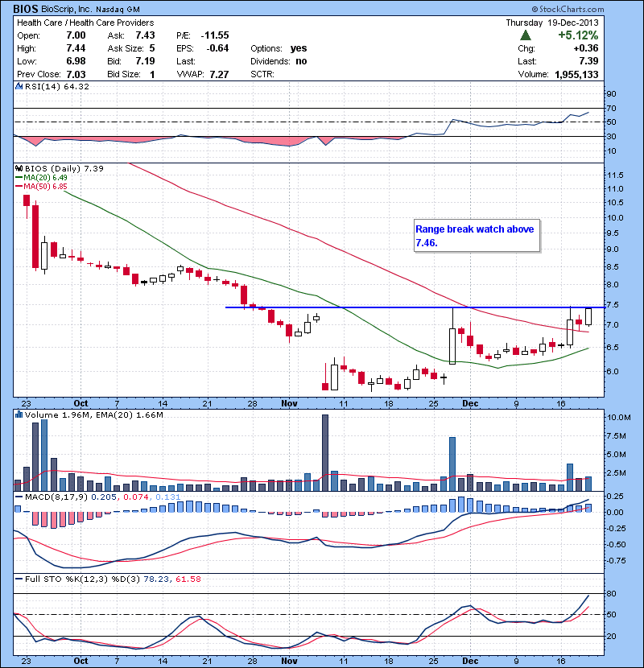Click the SCTR label
644x668 pixels.
point(262,74)
